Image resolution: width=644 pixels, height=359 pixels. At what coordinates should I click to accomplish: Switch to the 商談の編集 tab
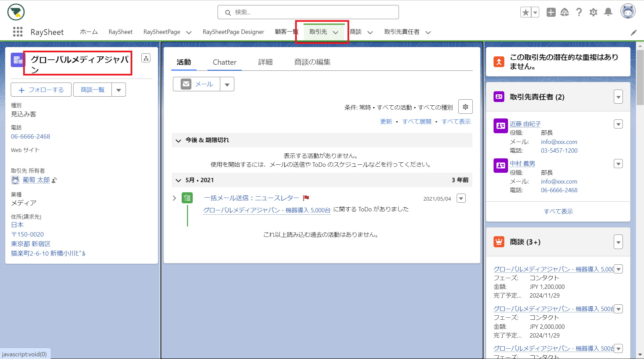pos(312,62)
